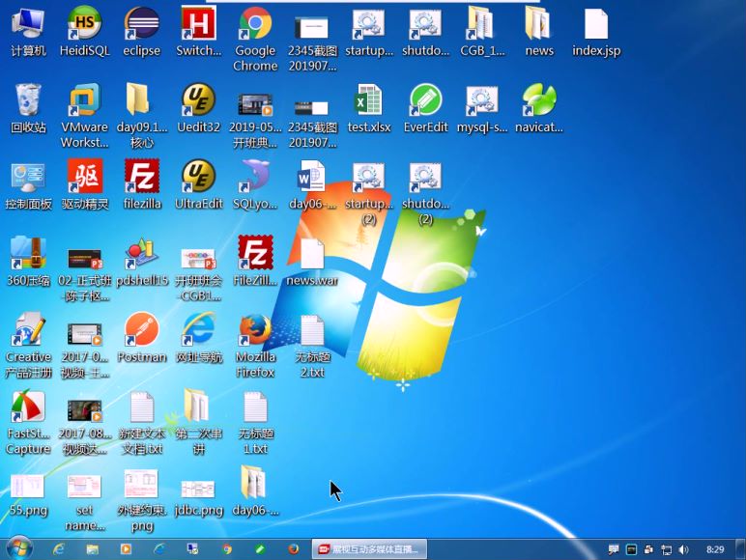Select the test.xlsx Excel file

(368, 101)
